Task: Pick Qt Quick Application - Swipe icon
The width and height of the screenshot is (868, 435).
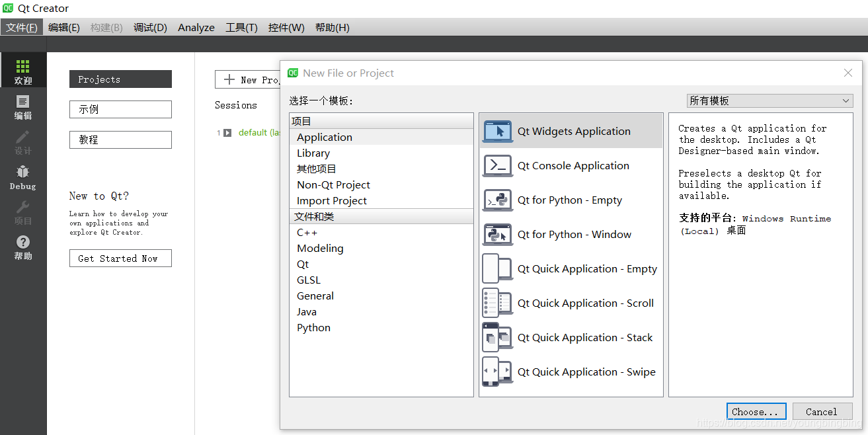Action: (498, 372)
